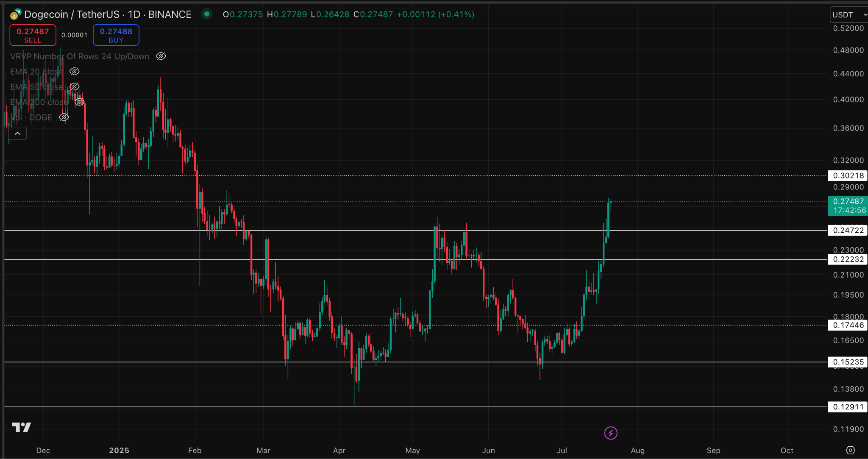Image resolution: width=868 pixels, height=459 pixels.
Task: Click the blue BUY 0.27488 button
Action: pyautogui.click(x=116, y=35)
